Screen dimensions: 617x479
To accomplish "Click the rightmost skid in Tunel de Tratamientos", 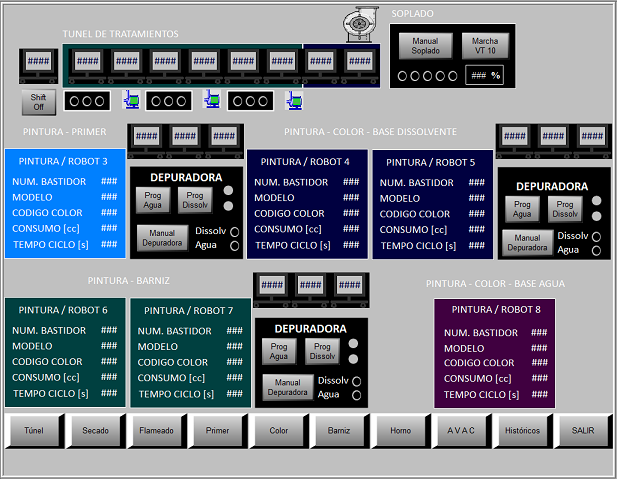I will click(359, 61).
